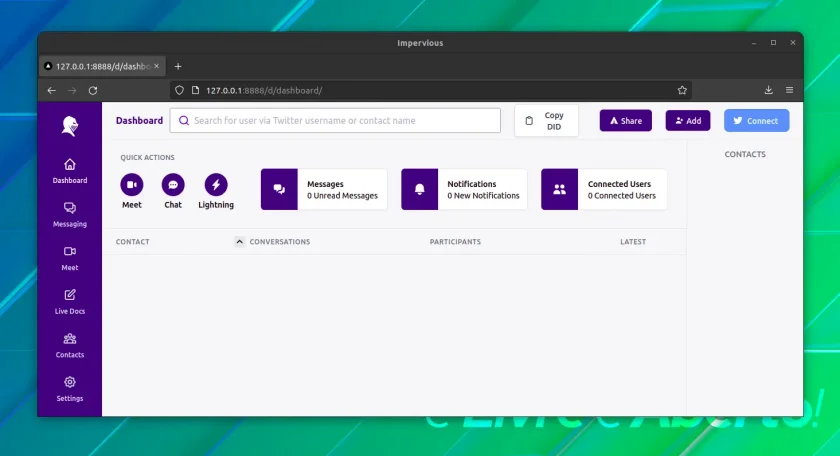Click the LATEST column header
Viewport: 840px width, 456px height.
pos(633,242)
